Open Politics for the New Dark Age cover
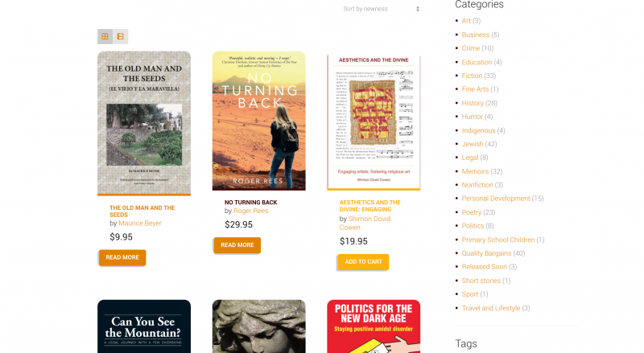Viewport: 644px width, 353px height. pos(374,326)
